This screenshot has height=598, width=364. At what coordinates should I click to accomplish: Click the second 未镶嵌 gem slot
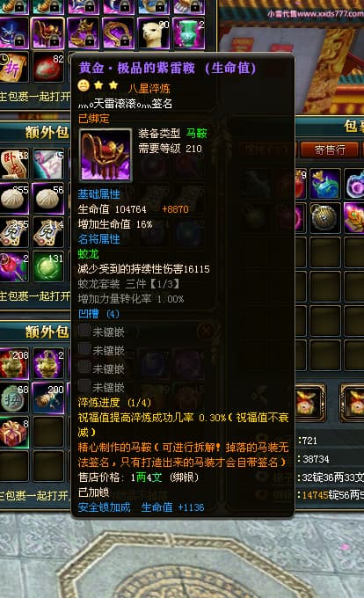pyautogui.click(x=102, y=350)
